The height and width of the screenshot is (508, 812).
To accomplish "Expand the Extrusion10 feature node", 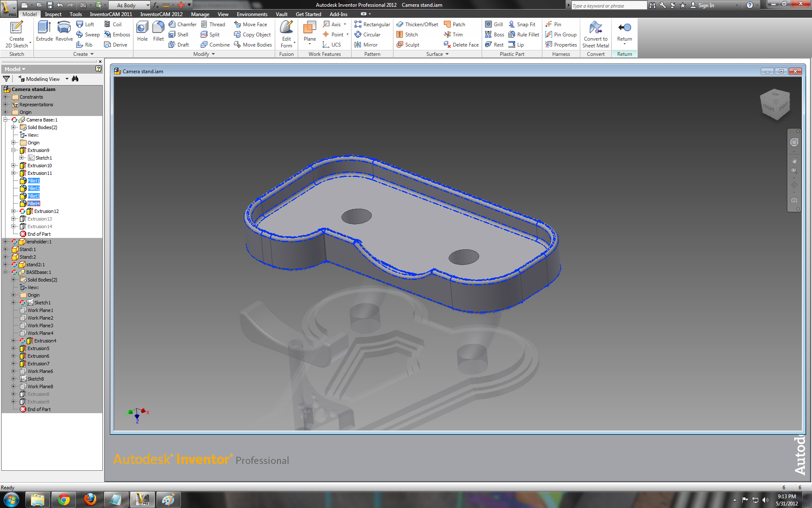I will [13, 166].
